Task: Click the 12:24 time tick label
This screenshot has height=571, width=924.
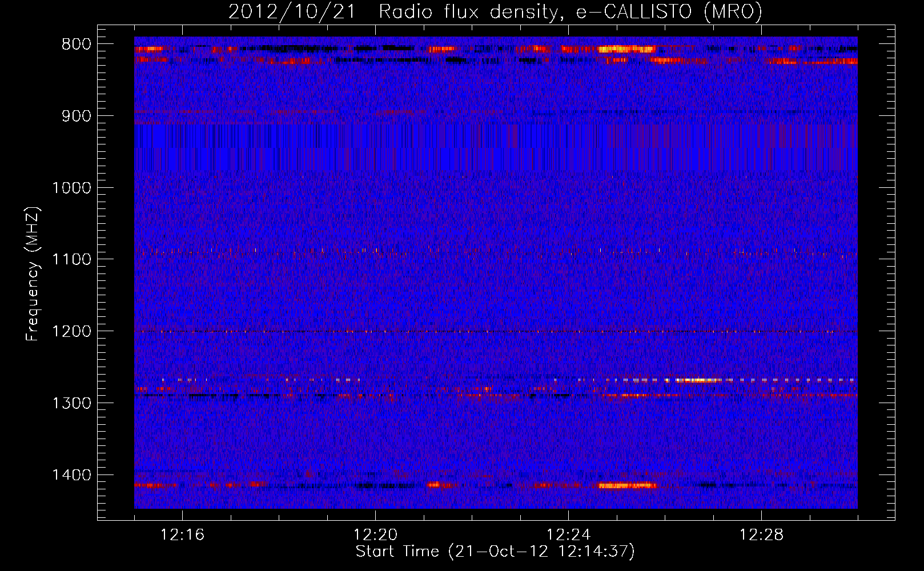Action: (568, 535)
